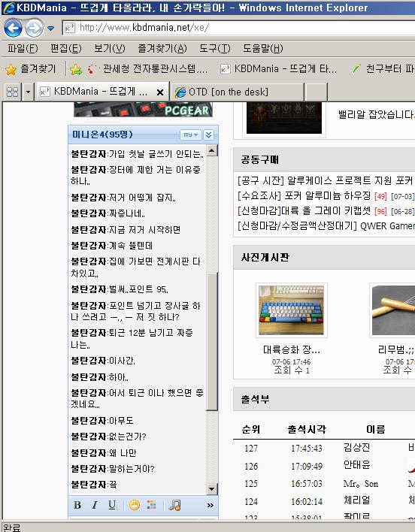Click the chat scrollbar thumb
This screenshot has height=532, width=415.
click(212, 341)
